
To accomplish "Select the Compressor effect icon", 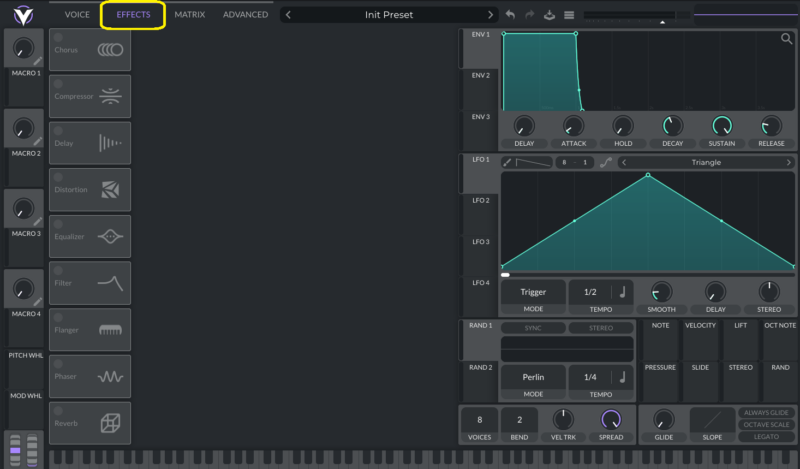I will pos(110,96).
